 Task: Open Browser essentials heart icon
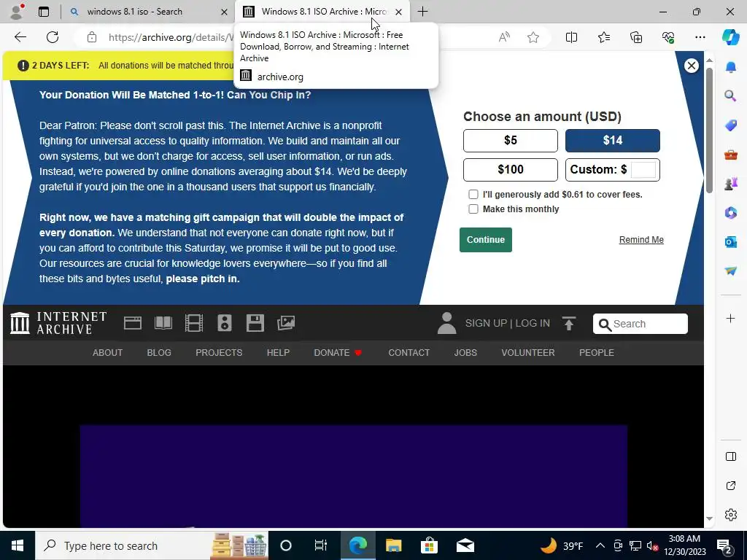point(668,37)
